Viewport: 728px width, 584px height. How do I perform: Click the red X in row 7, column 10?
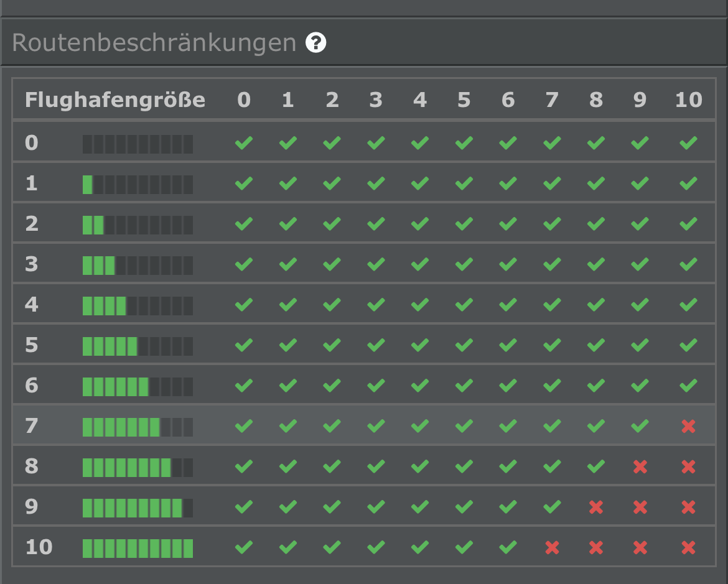click(688, 426)
